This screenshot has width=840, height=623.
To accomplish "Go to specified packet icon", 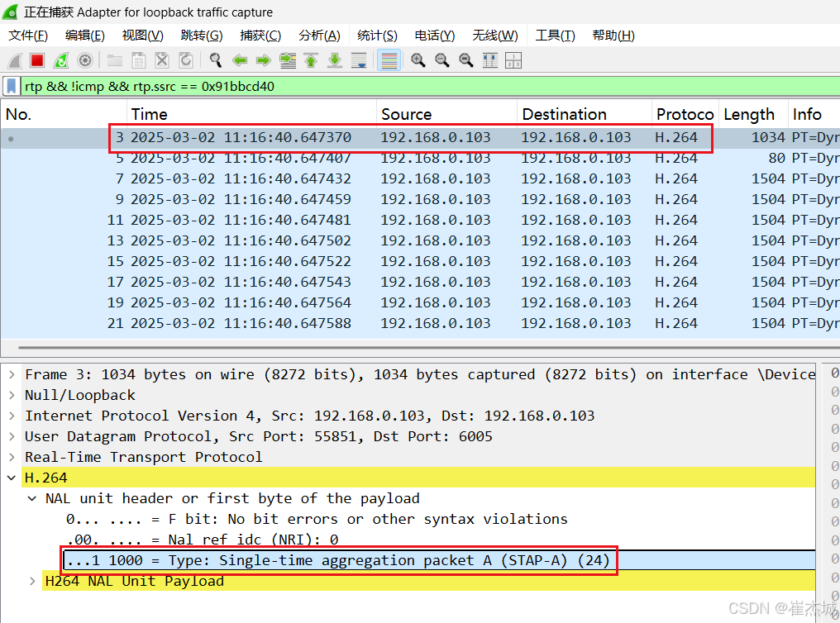I will click(288, 60).
